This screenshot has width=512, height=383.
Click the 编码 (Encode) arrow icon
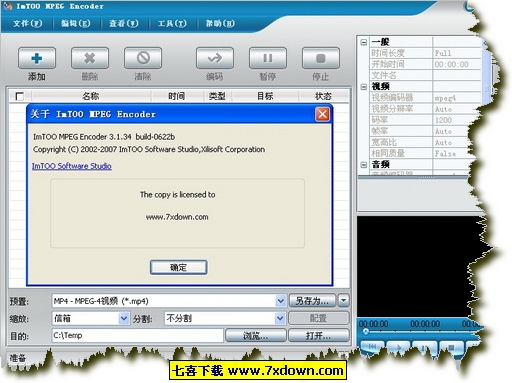(215, 58)
